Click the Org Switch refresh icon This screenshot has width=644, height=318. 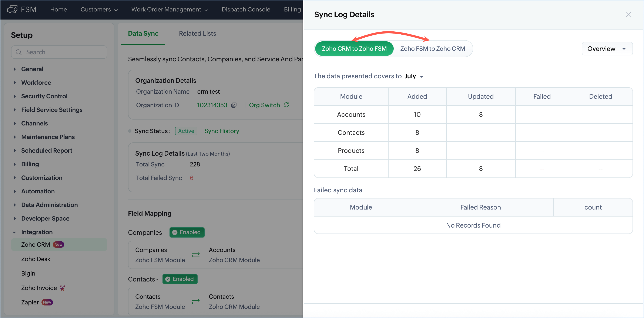[x=286, y=105]
